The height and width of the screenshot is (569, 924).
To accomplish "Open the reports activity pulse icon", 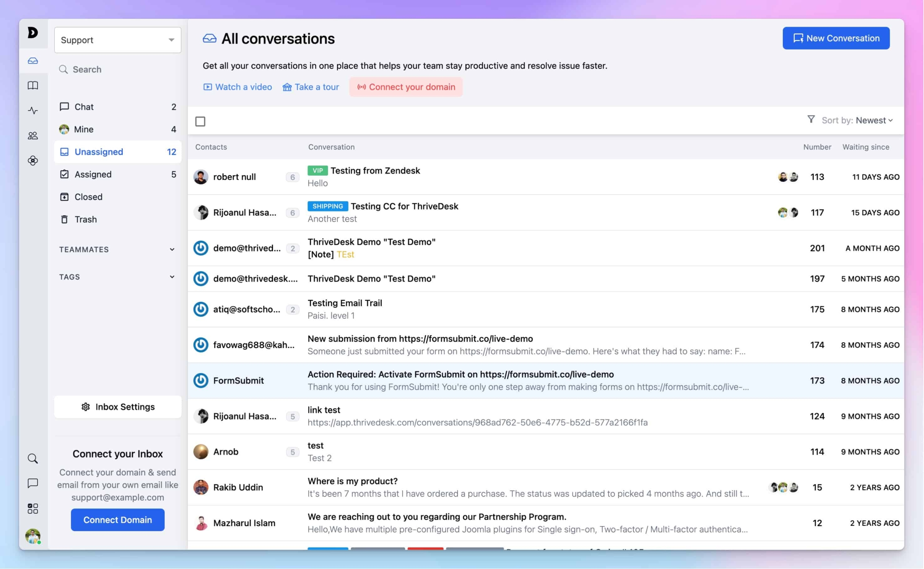I will point(33,110).
